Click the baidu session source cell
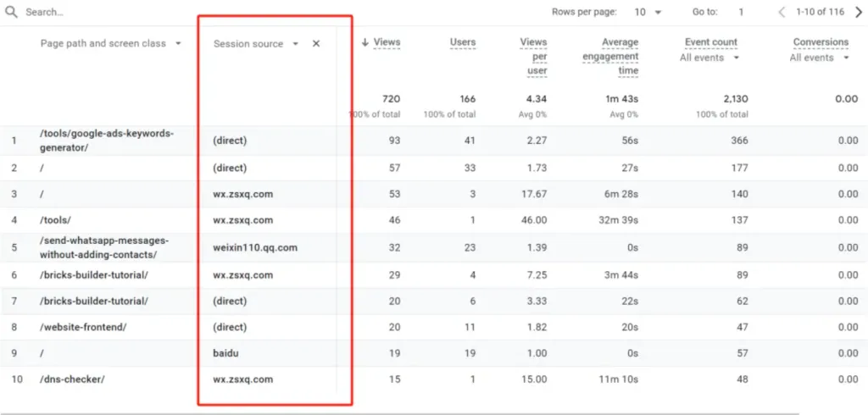The image size is (868, 415). (226, 353)
